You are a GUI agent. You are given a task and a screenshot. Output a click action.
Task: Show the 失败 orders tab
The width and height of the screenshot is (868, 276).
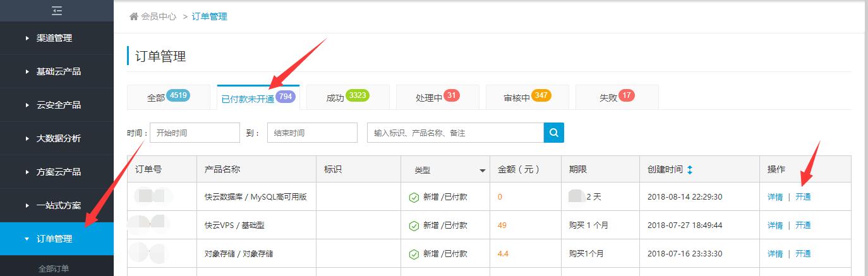point(617,98)
